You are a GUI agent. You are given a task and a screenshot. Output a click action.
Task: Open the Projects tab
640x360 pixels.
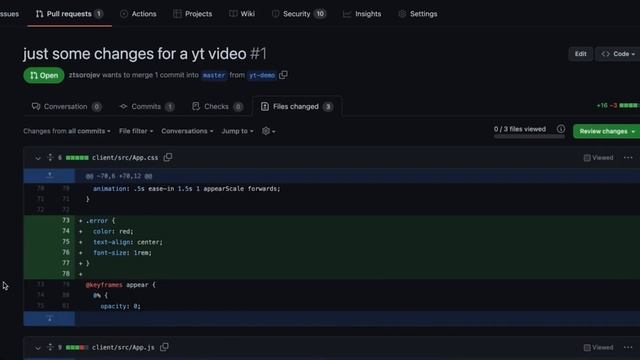(x=193, y=14)
